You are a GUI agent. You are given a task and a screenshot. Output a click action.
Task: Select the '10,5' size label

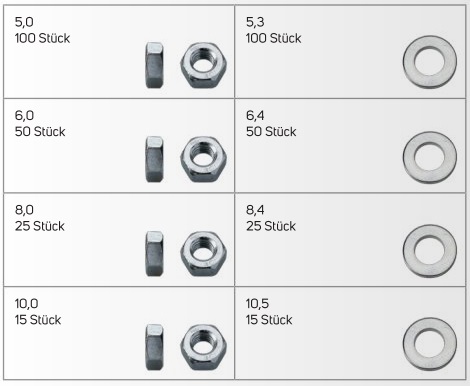coord(257,304)
